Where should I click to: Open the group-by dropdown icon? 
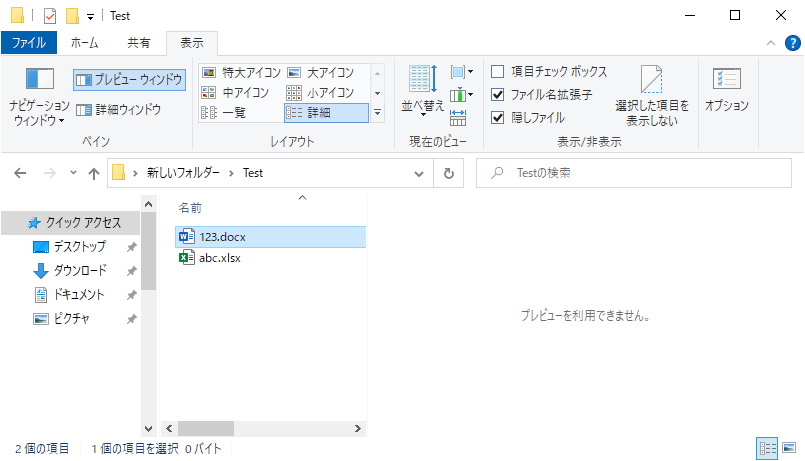coord(462,72)
